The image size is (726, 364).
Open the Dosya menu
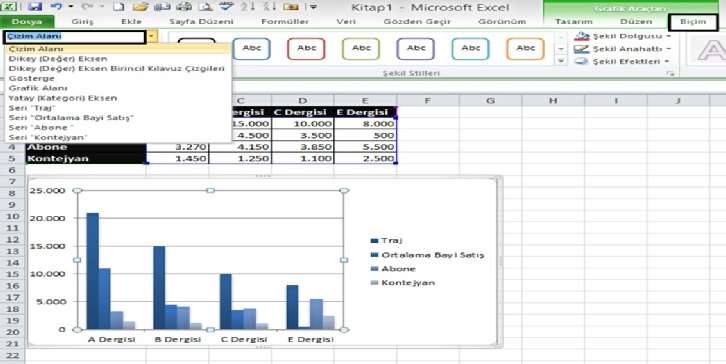pos(27,22)
